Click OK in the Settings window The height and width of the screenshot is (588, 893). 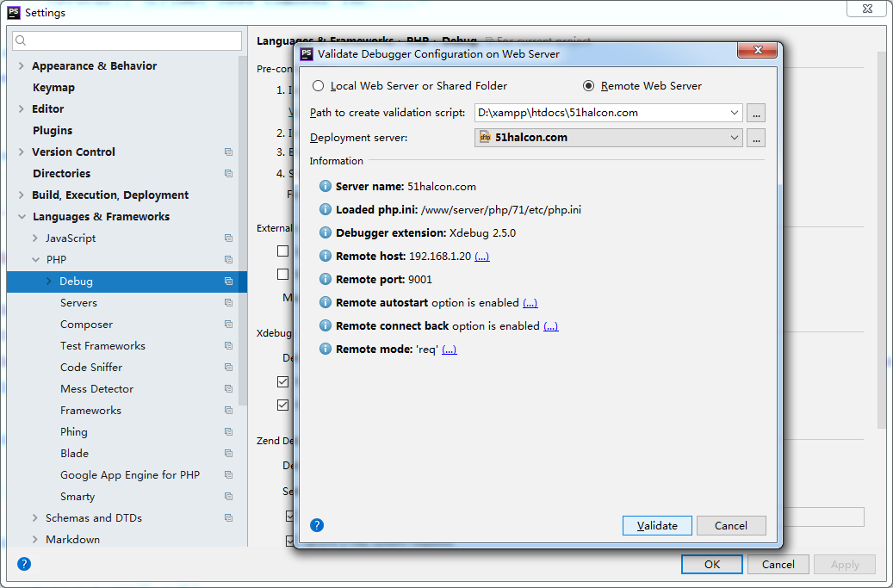coord(712,564)
